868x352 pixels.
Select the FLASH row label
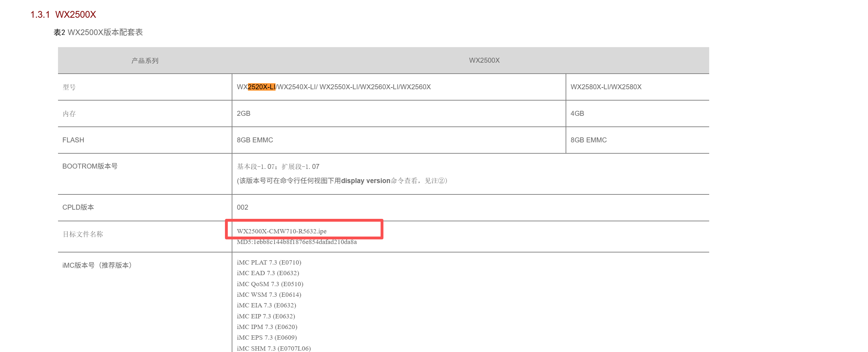click(x=73, y=140)
